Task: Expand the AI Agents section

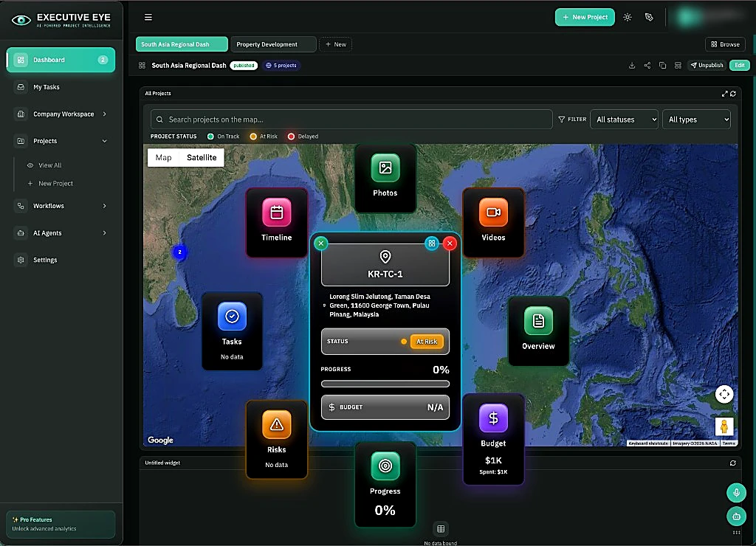Action: (61, 232)
